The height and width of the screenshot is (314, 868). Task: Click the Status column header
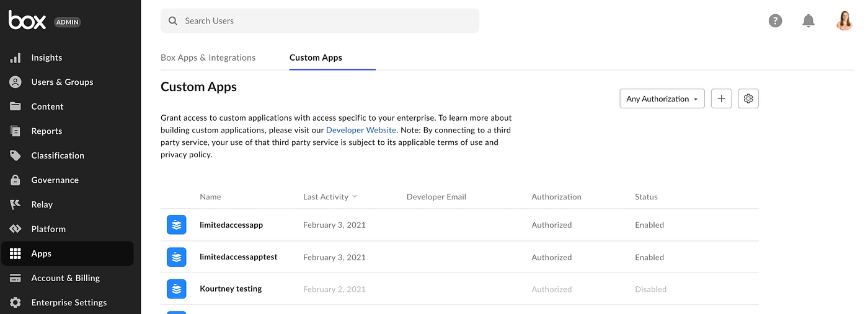[x=646, y=197]
